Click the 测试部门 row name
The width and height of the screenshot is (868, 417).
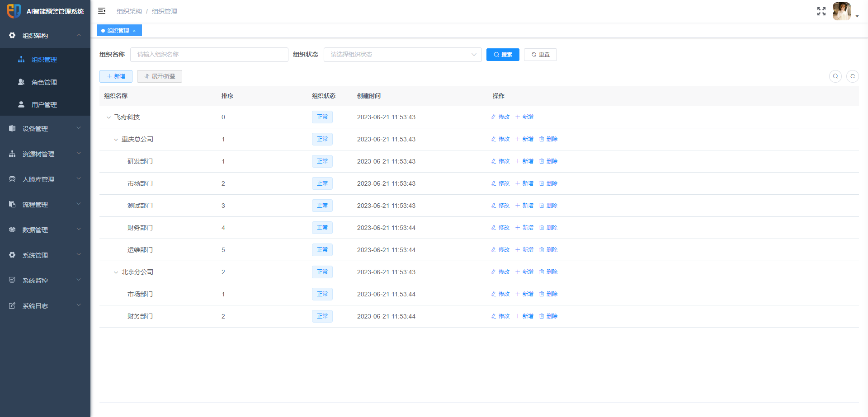pyautogui.click(x=140, y=206)
